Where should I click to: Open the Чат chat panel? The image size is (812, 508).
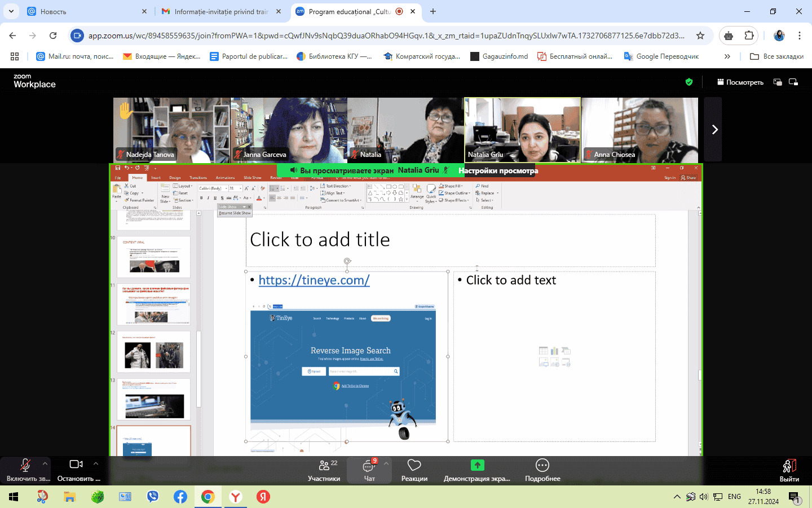point(369,470)
